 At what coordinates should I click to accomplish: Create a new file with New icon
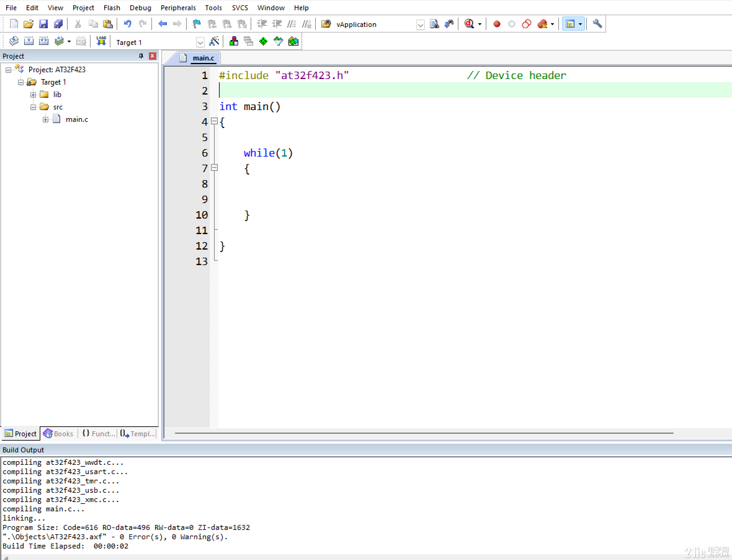click(x=14, y=24)
